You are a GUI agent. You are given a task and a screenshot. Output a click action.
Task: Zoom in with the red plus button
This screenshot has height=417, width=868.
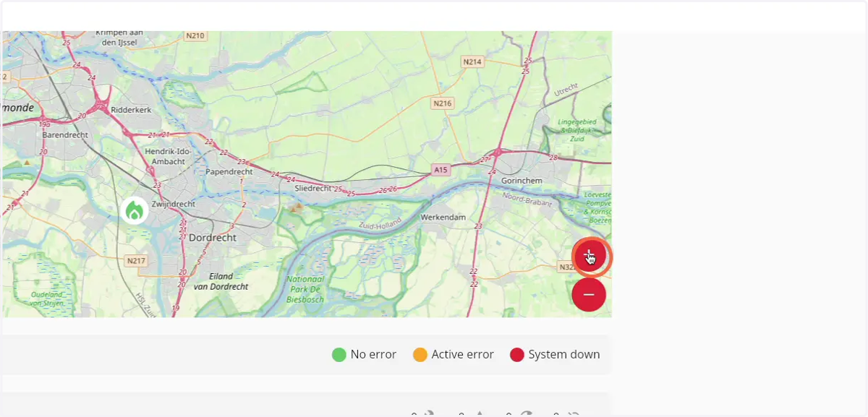(x=589, y=257)
